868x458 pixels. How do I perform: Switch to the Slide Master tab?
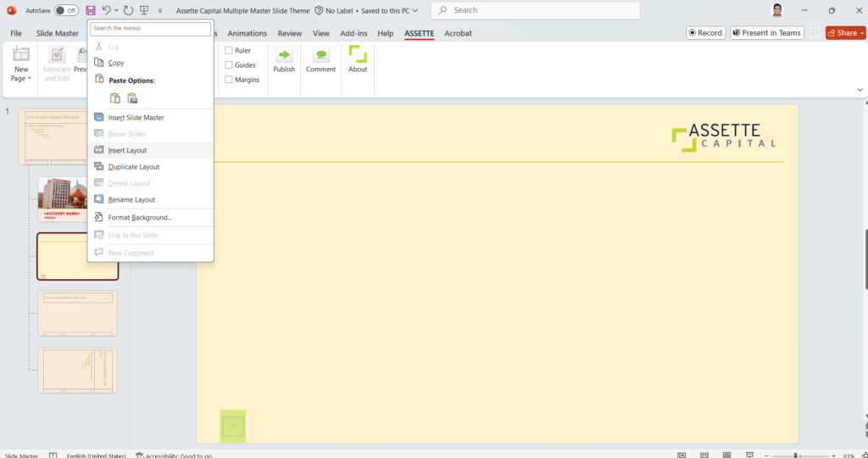[58, 33]
